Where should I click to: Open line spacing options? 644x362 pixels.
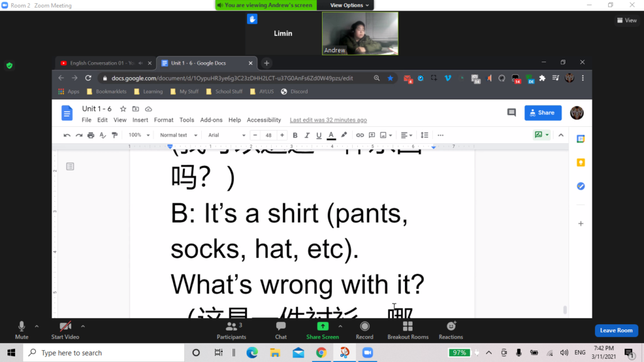point(425,135)
